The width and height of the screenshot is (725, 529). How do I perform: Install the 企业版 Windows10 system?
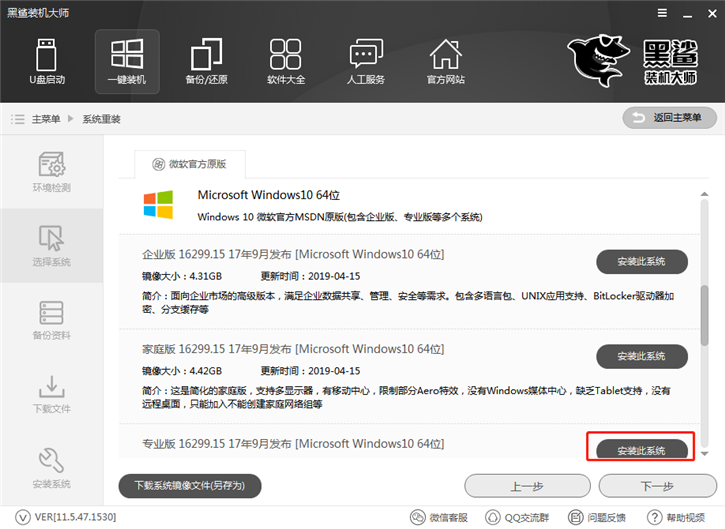click(x=642, y=262)
